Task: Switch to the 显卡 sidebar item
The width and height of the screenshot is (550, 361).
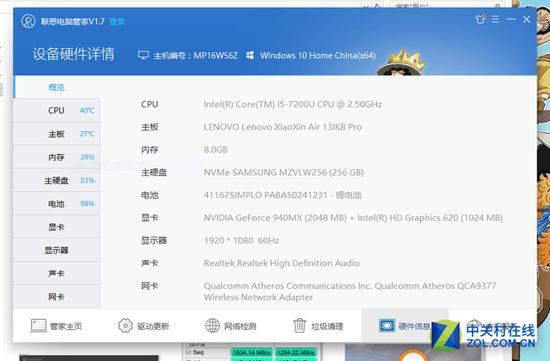Action: (x=57, y=227)
